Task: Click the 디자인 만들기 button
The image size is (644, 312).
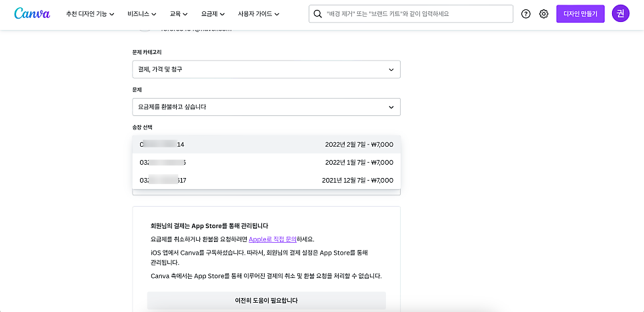Action: coord(581,14)
